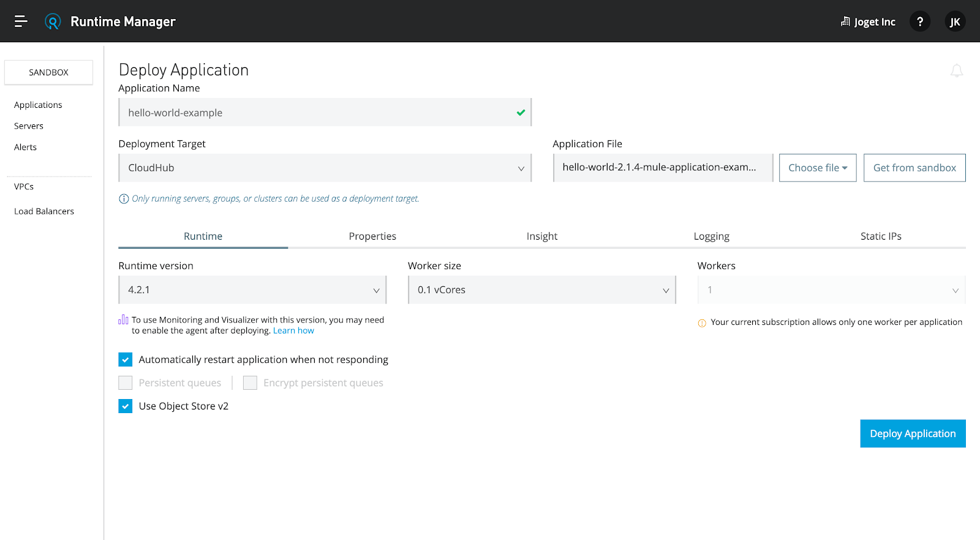Click the Deploy Application button
Screen dimensions: 980x540
[913, 433]
